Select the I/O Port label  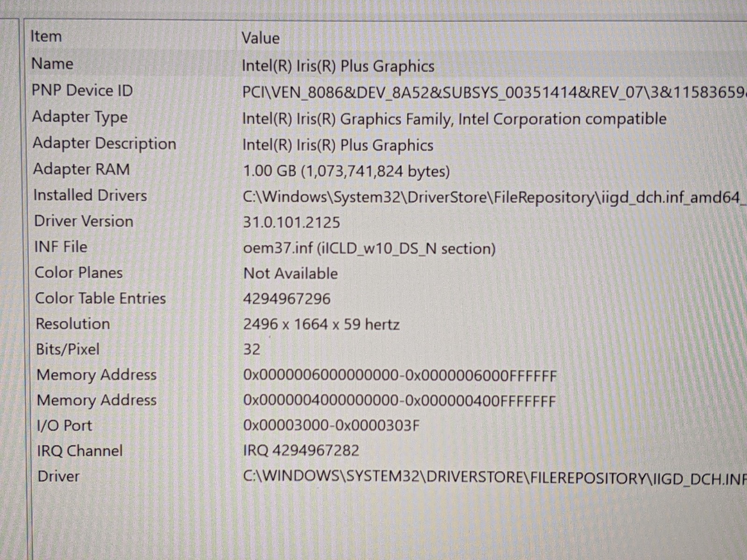coord(64,426)
